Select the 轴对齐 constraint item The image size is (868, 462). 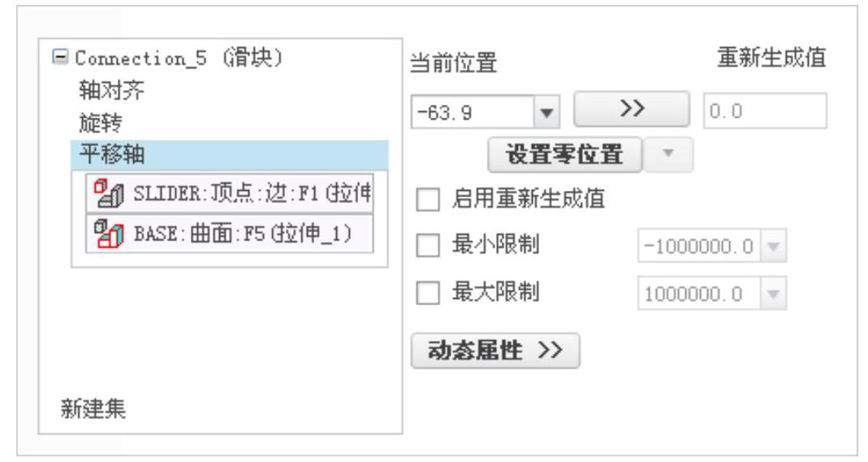[x=111, y=89]
